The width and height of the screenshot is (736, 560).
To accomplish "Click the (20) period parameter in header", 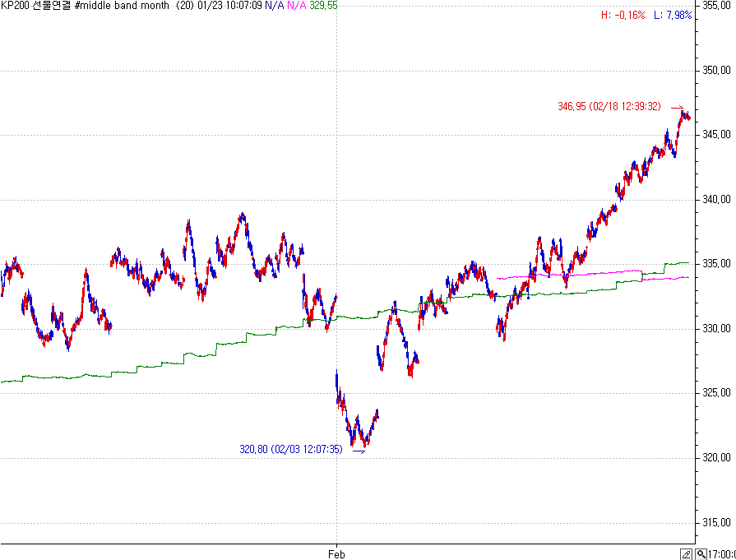I will point(185,6).
